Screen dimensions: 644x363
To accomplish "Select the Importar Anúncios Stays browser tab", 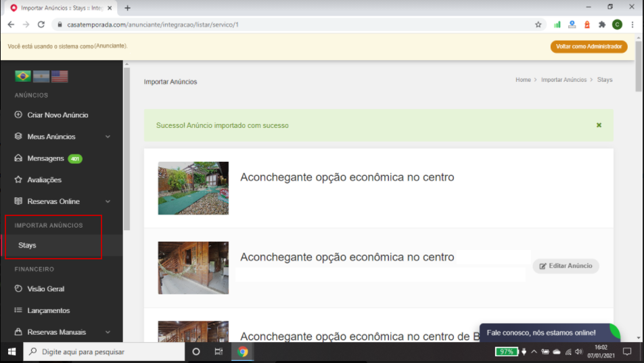I will pos(62,8).
